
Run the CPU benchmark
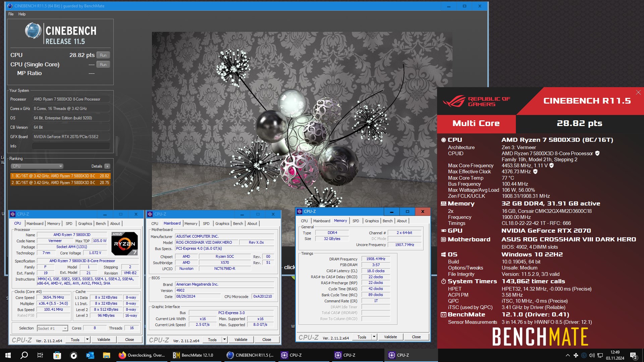pos(103,55)
